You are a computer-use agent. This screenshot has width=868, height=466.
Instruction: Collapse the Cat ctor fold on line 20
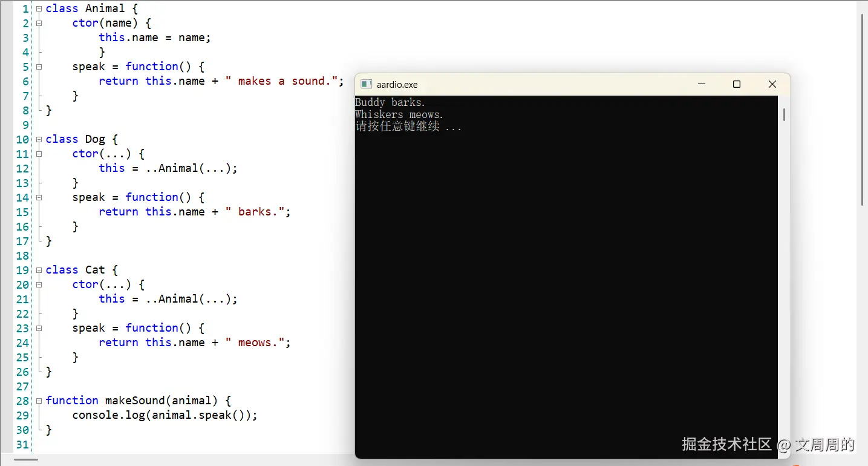pyautogui.click(x=39, y=285)
